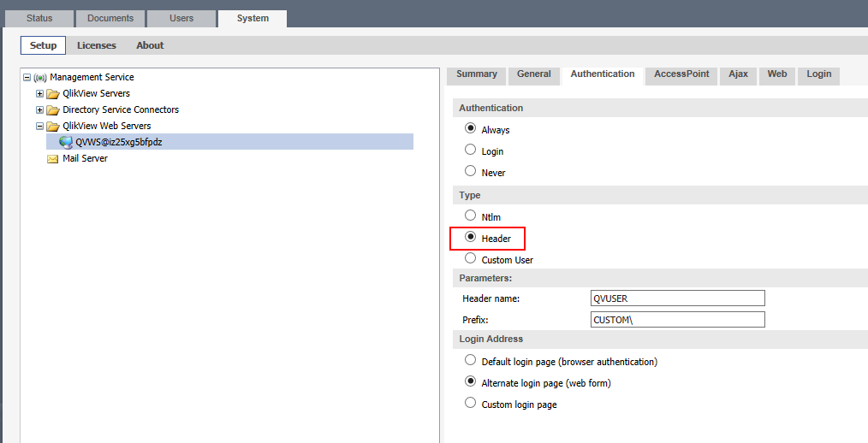Open the Authentication settings tab
Image resolution: width=868 pixels, height=443 pixels.
tap(603, 74)
